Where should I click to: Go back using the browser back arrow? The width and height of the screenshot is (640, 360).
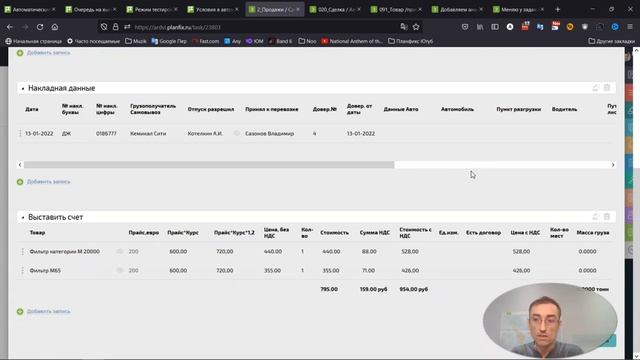click(10, 27)
